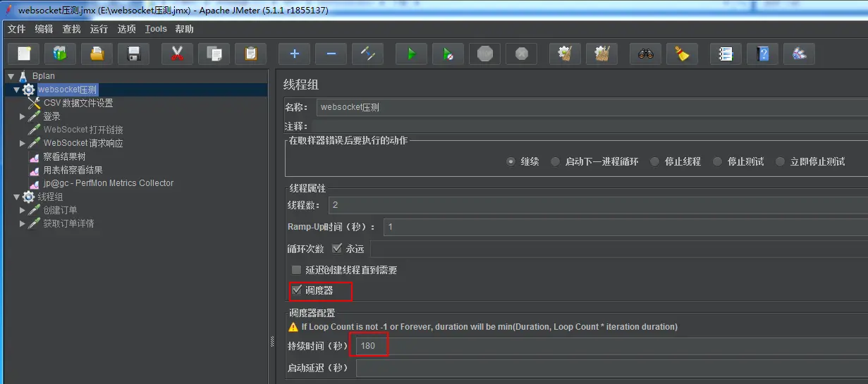Click the panel splitter collapse handle
This screenshot has width=868, height=384.
[x=271, y=342]
